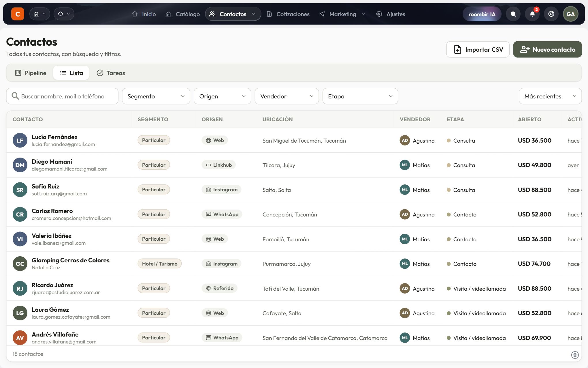Click Matías' ML vendor avatar in Valeria's row

point(405,239)
